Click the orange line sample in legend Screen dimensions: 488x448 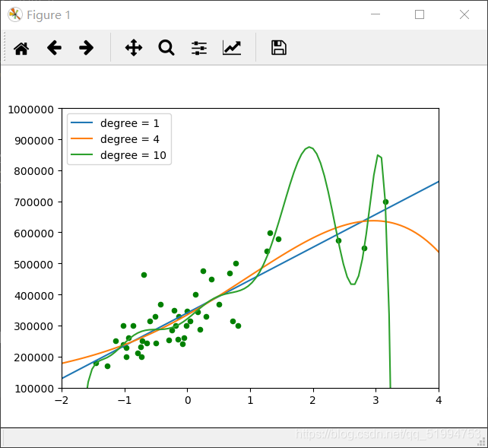[82, 138]
